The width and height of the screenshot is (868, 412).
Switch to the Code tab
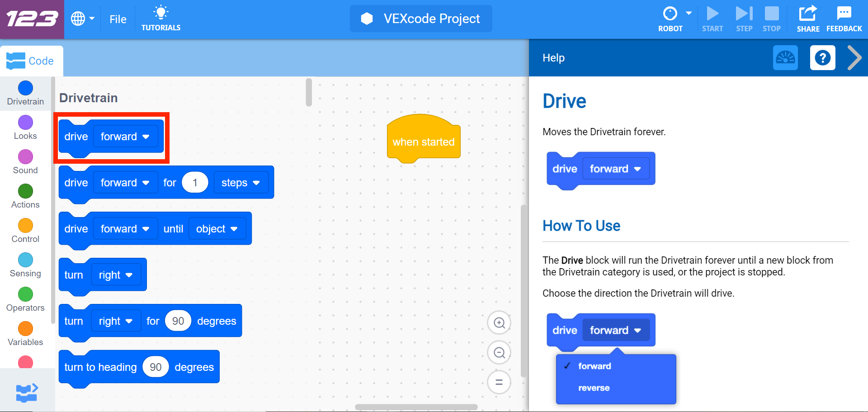(31, 60)
